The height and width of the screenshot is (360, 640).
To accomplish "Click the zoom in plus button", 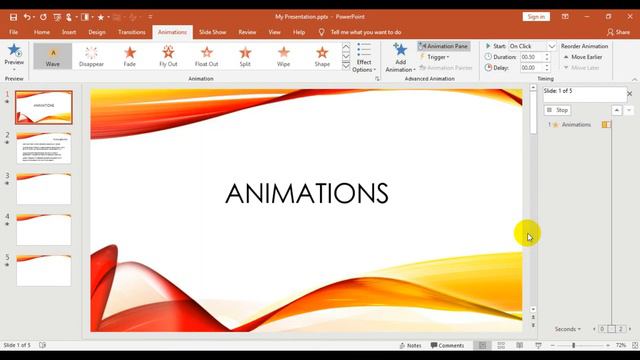I will (608, 345).
